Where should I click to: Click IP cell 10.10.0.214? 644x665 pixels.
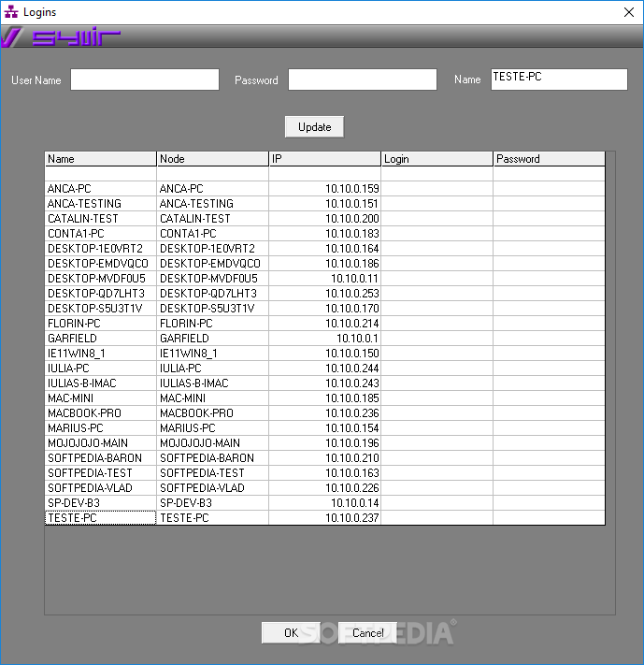[324, 324]
